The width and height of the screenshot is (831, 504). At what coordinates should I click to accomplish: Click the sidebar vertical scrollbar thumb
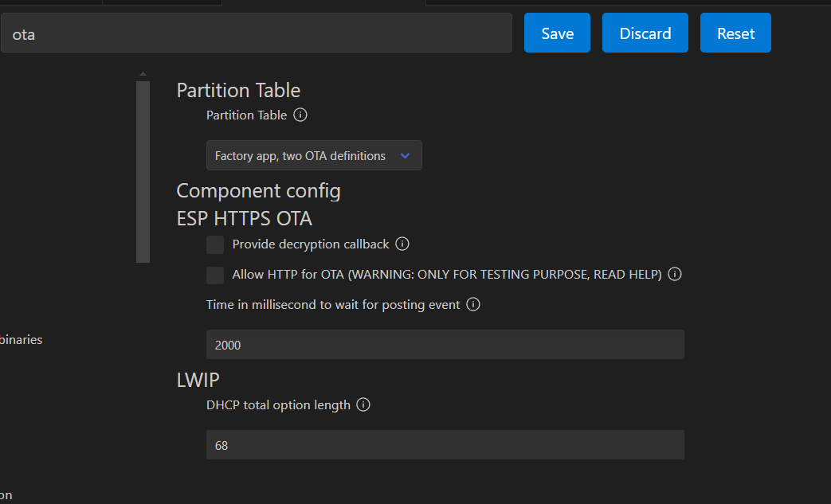(143, 171)
